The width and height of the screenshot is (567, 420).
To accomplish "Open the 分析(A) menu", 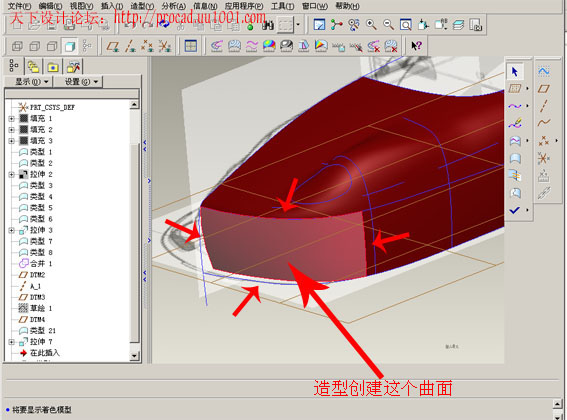I will (x=174, y=6).
